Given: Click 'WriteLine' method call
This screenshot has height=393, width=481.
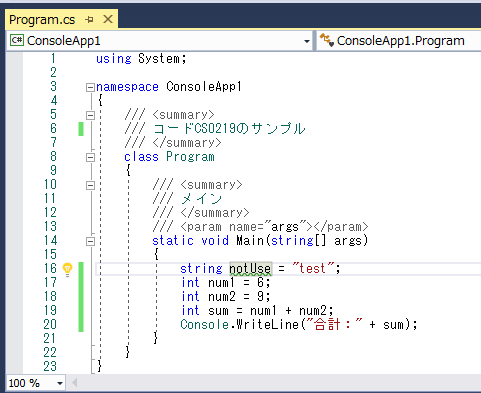Looking at the screenshot, I should click(x=268, y=324).
